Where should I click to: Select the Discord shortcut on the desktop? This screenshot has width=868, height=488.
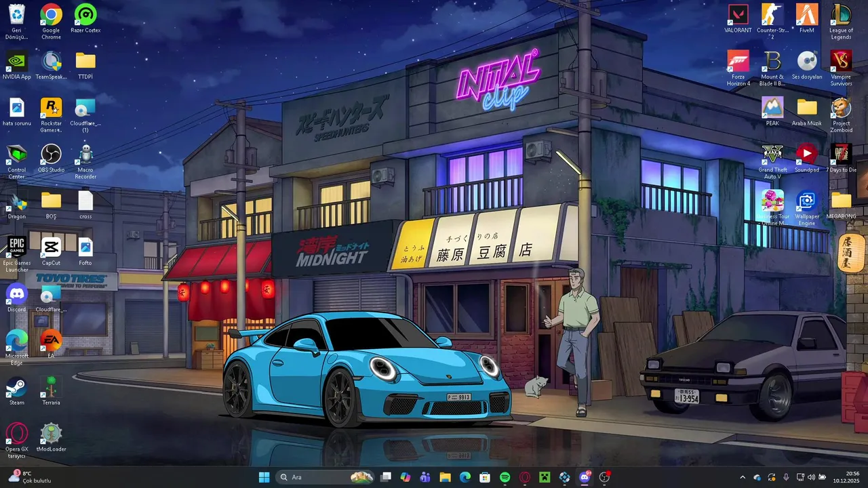[16, 298]
